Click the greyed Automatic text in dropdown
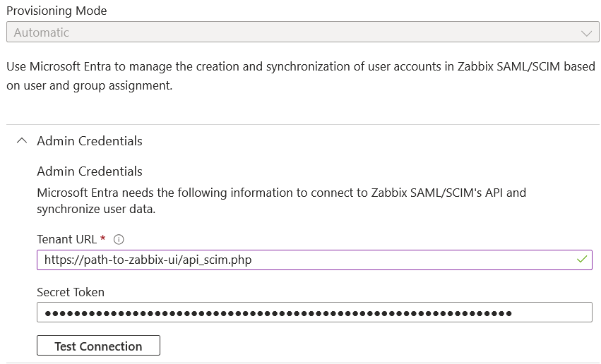This screenshot has width=601, height=364. (x=42, y=32)
